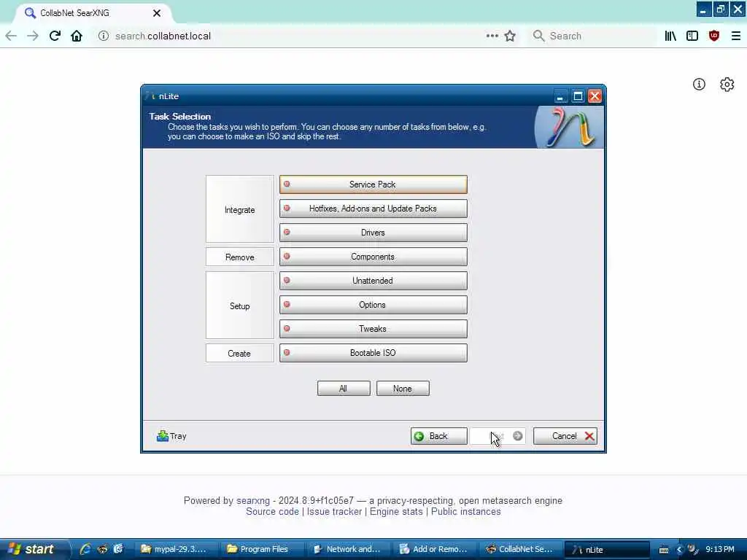Click the Remove group label

tap(239, 257)
